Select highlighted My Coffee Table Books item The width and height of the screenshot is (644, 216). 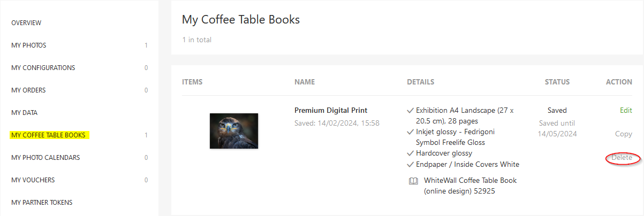tap(49, 135)
